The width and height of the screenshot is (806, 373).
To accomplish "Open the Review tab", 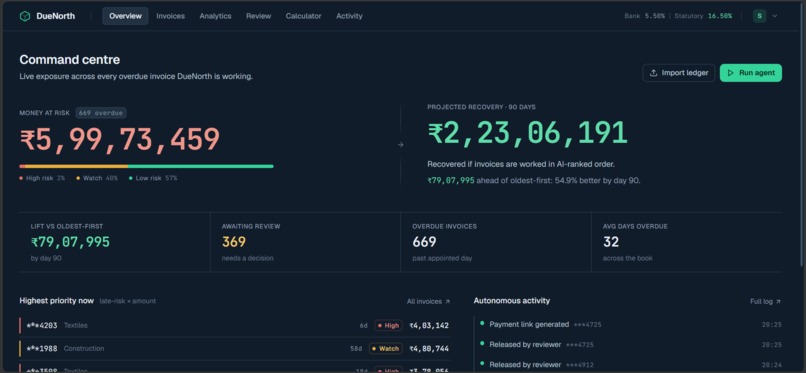I will pyautogui.click(x=259, y=16).
